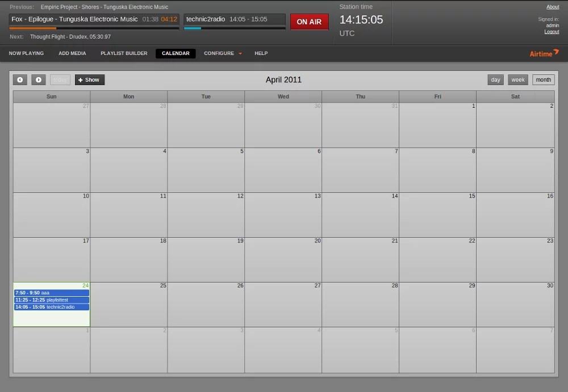Click the About link
This screenshot has width=568, height=392.
point(553,7)
